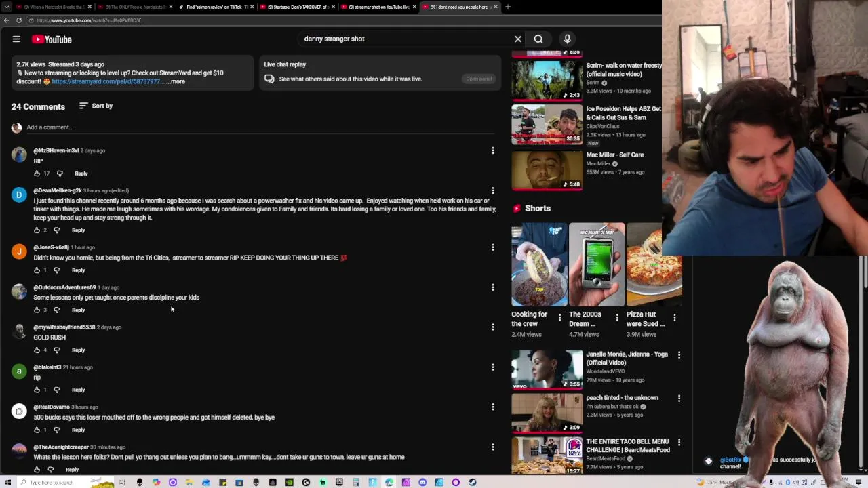The height and width of the screenshot is (488, 868).
Task: Open Scrim walk on water video title
Action: click(x=624, y=70)
